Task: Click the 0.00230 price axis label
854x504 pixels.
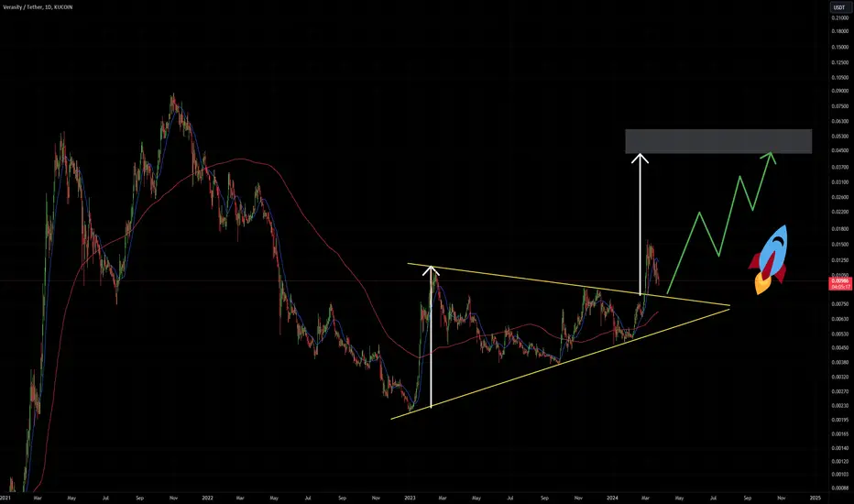Action: point(840,406)
